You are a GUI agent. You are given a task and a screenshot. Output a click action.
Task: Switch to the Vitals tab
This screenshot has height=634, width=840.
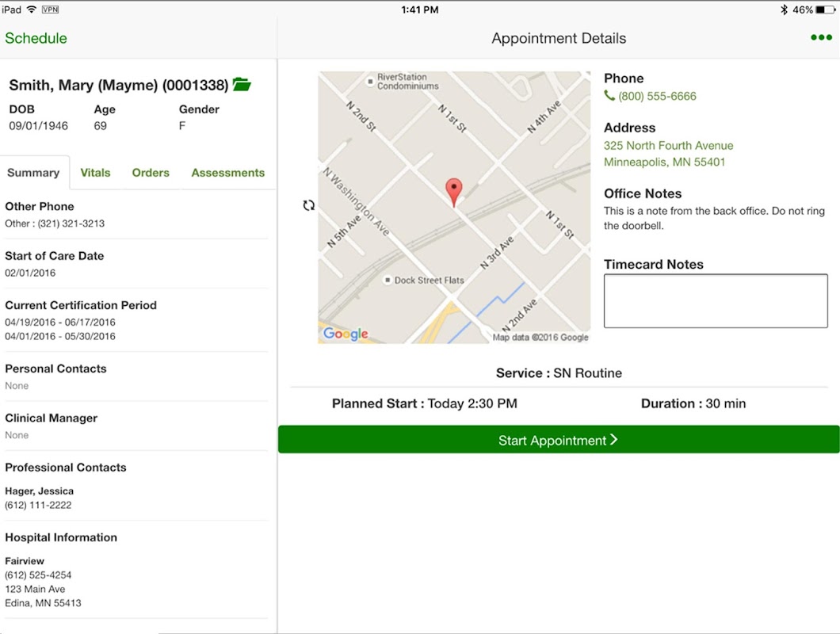pos(95,173)
